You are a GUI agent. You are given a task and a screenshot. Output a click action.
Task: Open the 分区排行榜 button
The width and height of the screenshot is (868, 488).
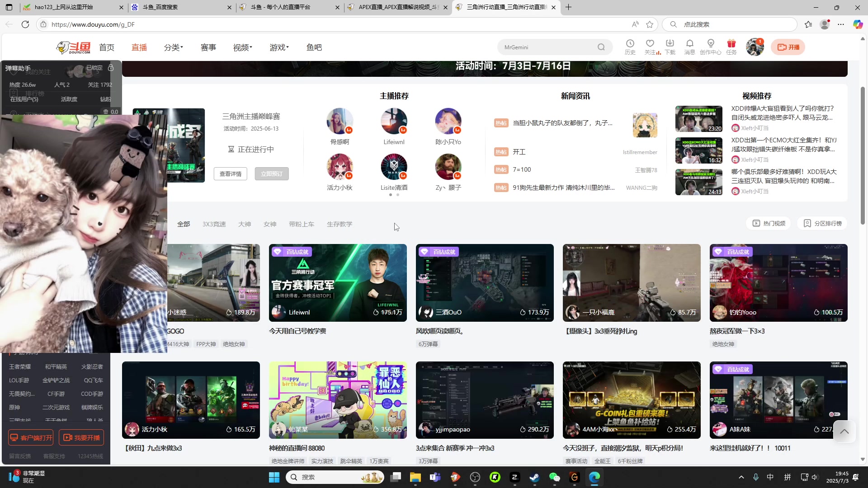(x=822, y=223)
